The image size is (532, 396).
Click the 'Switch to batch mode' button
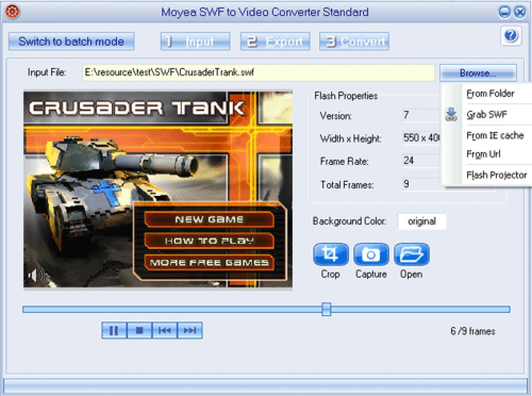tap(71, 41)
